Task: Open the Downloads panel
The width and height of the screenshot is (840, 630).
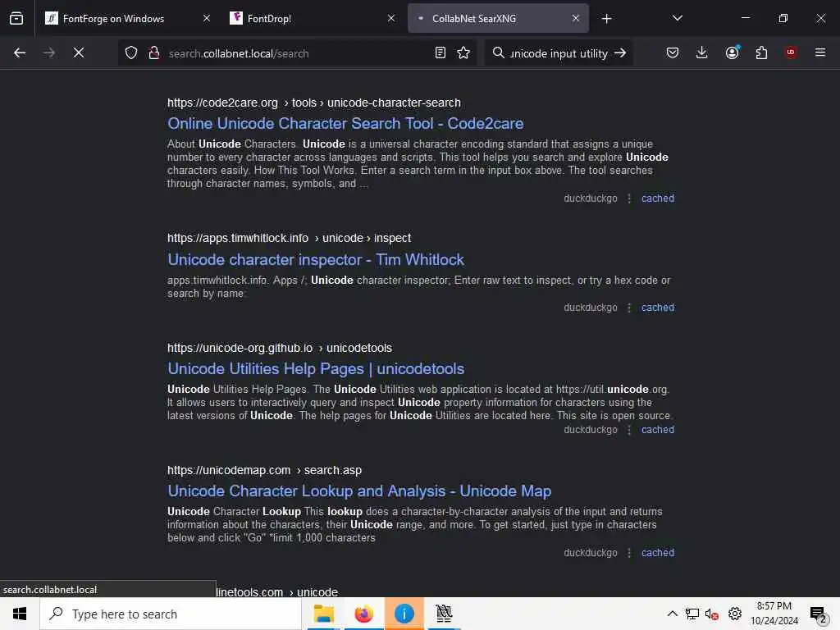Action: [702, 52]
